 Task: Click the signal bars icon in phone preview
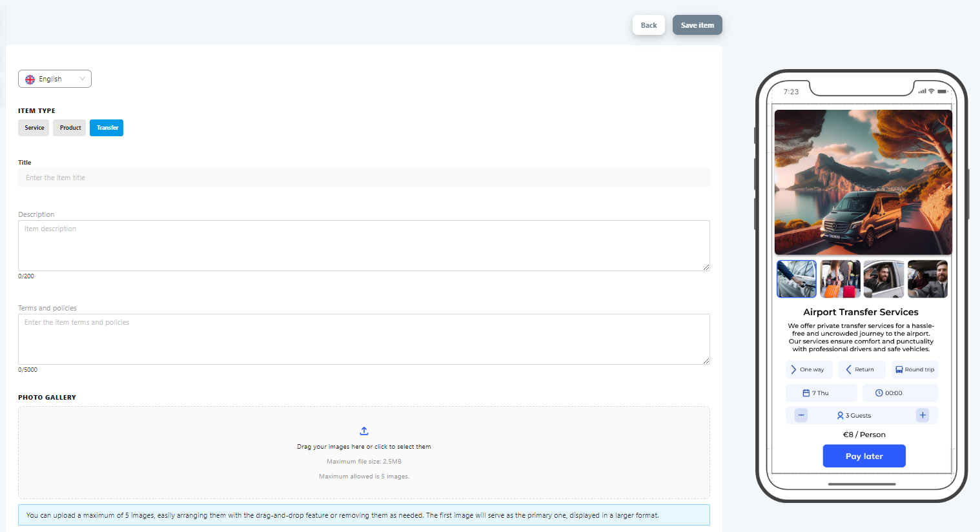pos(922,91)
